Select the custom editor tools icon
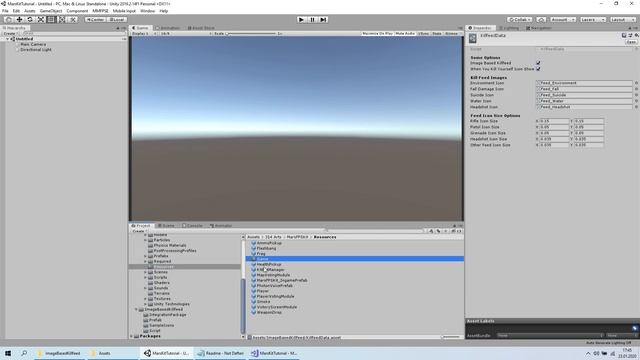This screenshot has height=360, width=640. 73,19
